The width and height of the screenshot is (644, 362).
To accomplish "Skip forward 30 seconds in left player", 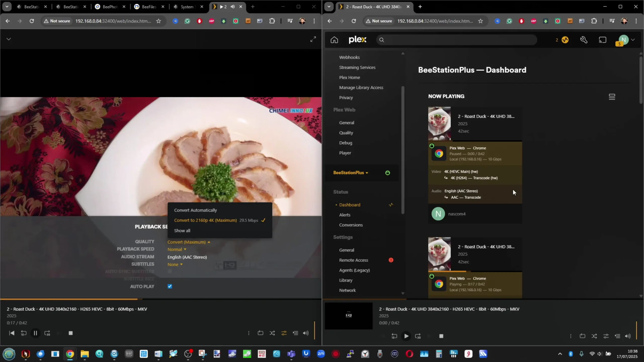I will coord(47,333).
